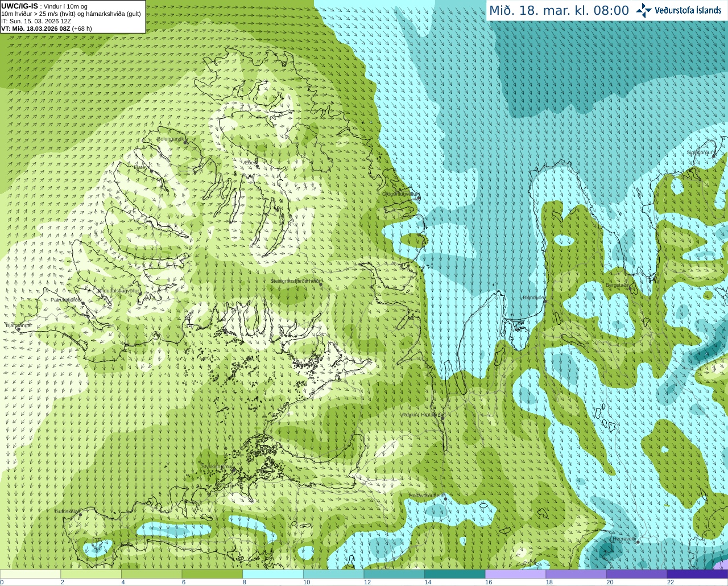
Task: Select the Hveravellir station marker dot
Action: 638,542
